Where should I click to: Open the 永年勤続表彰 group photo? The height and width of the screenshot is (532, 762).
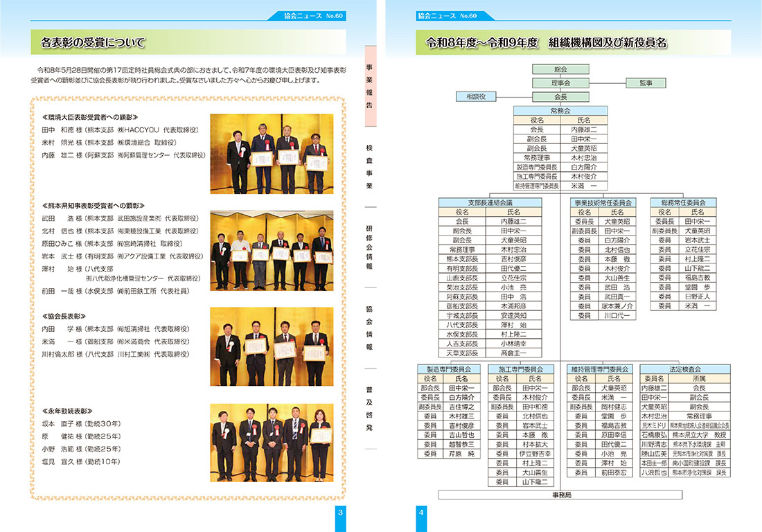pyautogui.click(x=272, y=443)
